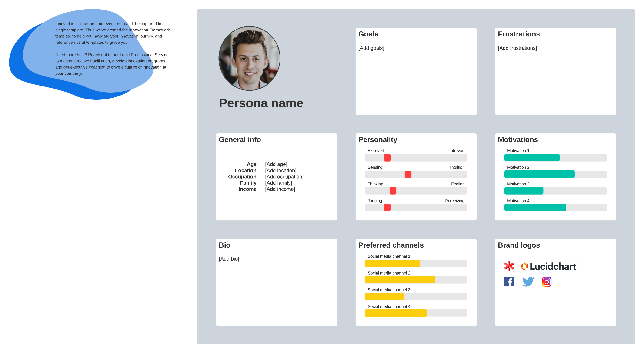Expand the Goals section
The height and width of the screenshot is (354, 644).
click(368, 34)
